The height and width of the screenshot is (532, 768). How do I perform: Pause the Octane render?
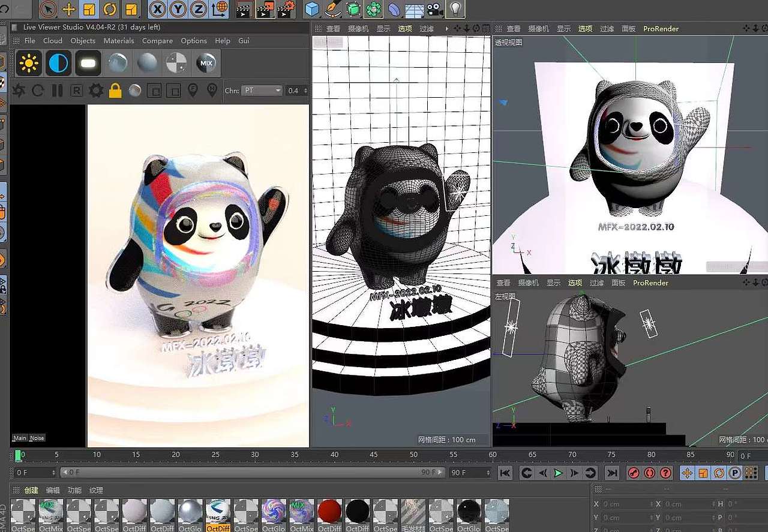tap(57, 91)
